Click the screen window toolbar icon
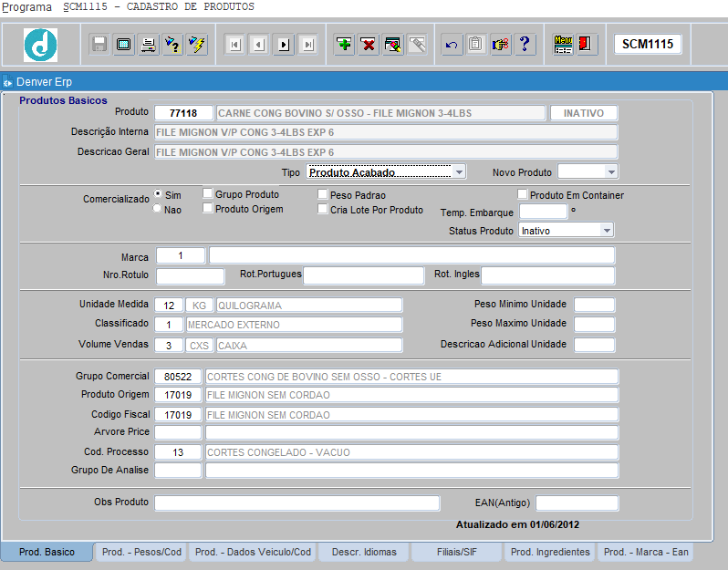 [x=123, y=45]
